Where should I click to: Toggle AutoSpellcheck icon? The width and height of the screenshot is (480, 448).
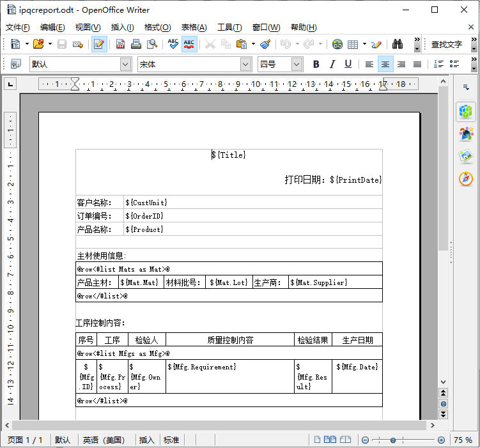click(x=189, y=44)
